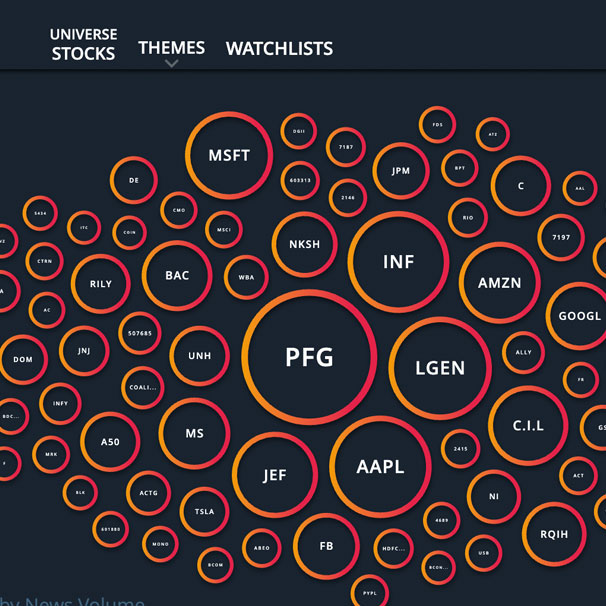Select the BAC stock bubble
This screenshot has height=606, width=606.
(x=177, y=276)
